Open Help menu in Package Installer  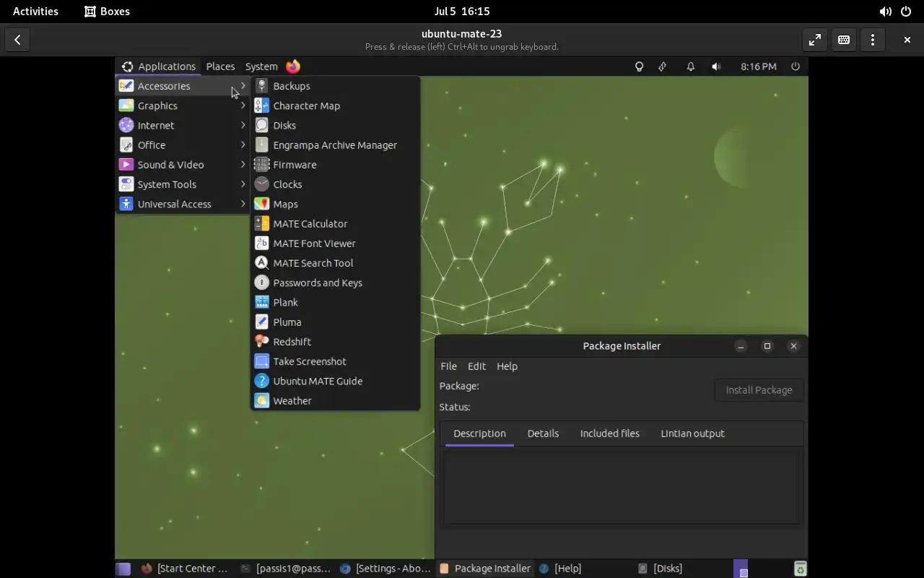[x=507, y=366]
